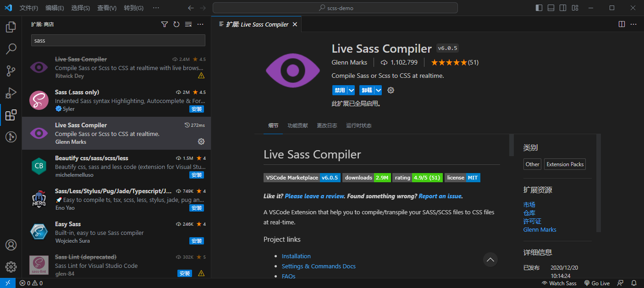Click the feedback icon in status bar
Screen dimensions: 644x288
(621, 283)
